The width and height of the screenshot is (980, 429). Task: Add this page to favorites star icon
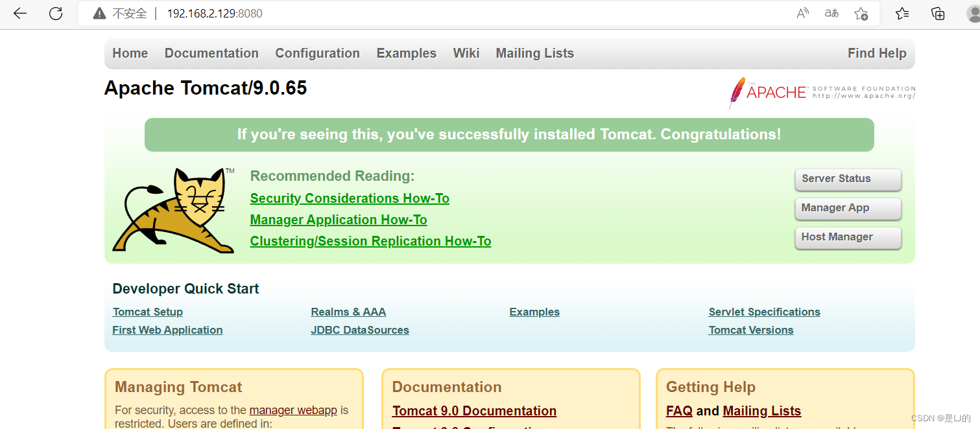[861, 14]
